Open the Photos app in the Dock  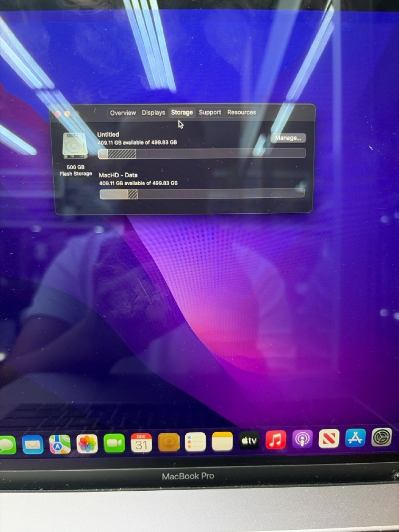87,443
